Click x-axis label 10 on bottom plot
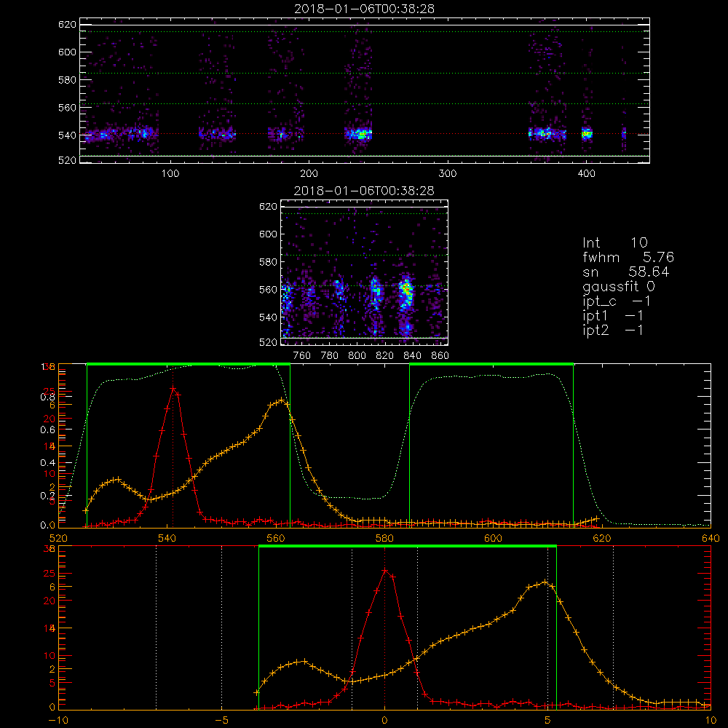 (x=711, y=721)
